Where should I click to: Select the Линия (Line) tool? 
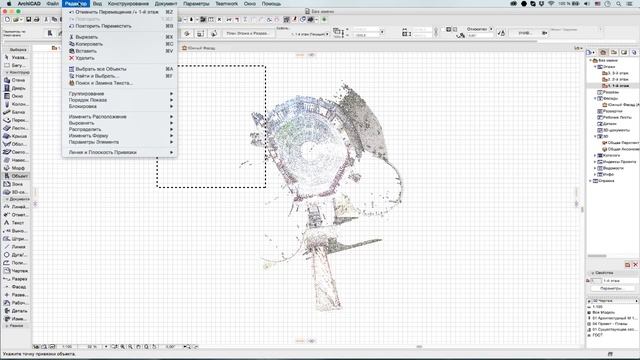coord(16,247)
